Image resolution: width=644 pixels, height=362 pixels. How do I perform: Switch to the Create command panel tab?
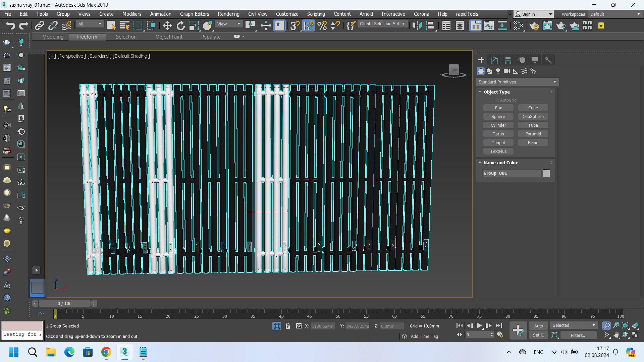pos(481,60)
